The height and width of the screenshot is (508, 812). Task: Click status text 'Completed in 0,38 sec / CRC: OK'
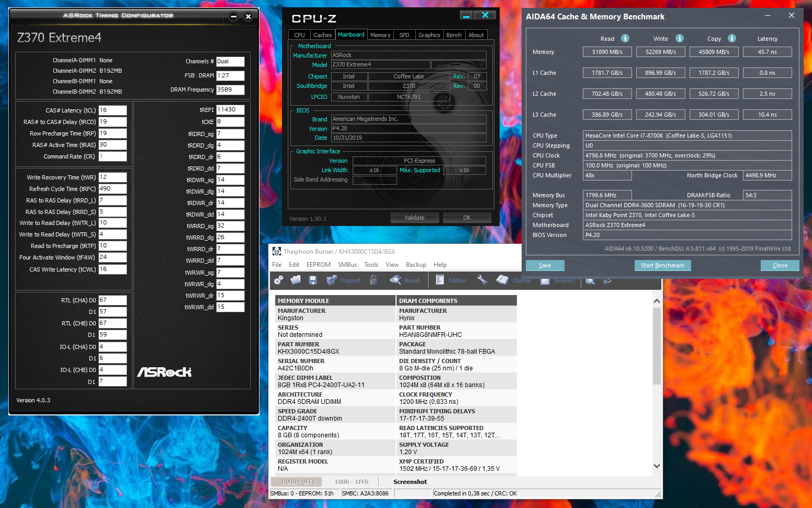pos(476,493)
